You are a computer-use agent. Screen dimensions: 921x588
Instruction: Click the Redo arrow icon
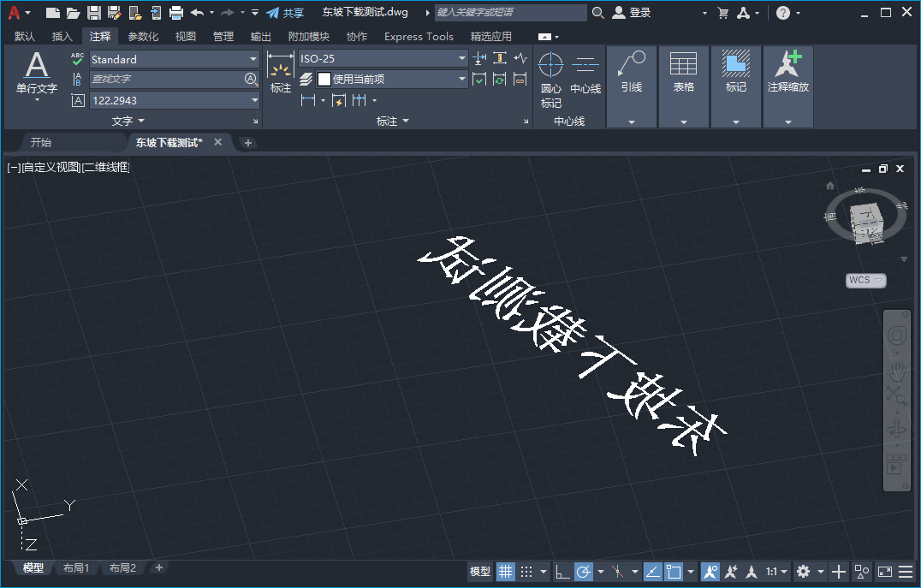click(228, 12)
